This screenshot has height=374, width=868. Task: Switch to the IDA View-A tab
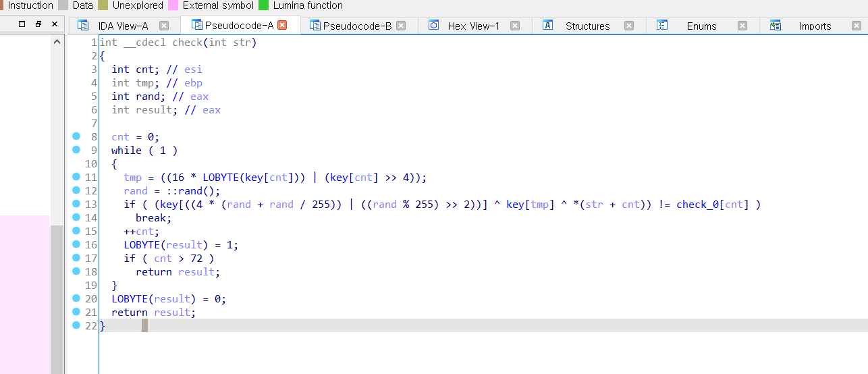pyautogui.click(x=124, y=26)
